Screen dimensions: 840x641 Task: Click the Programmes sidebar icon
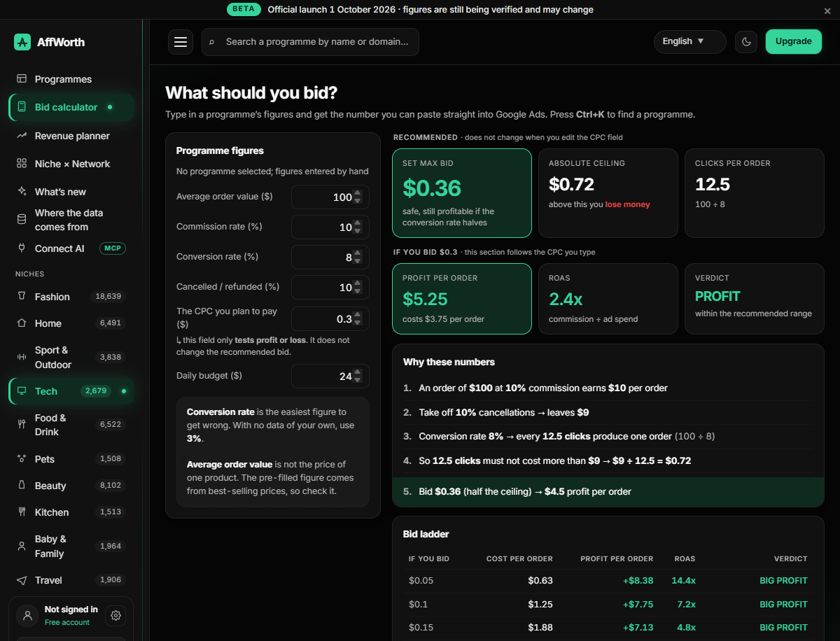coord(22,79)
